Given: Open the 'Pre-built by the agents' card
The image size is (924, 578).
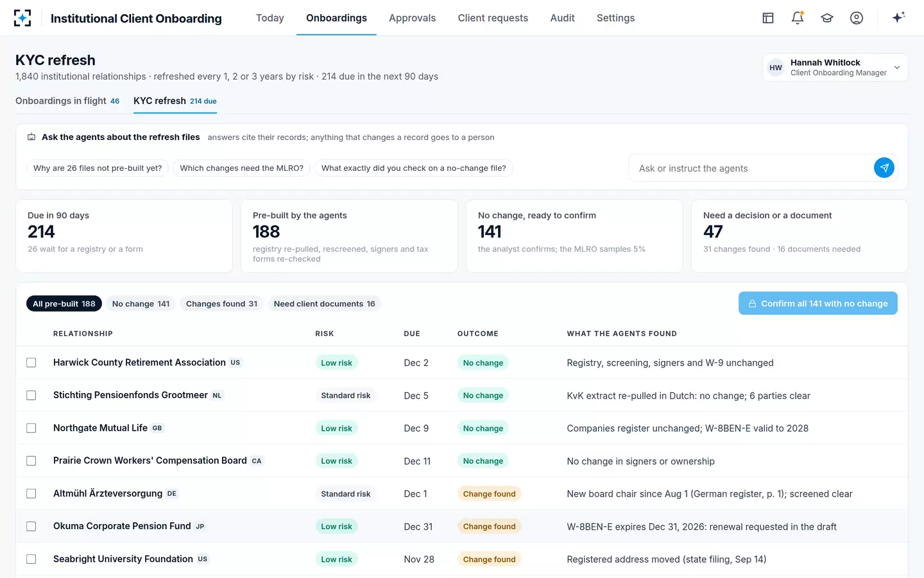Looking at the screenshot, I should pyautogui.click(x=349, y=236).
